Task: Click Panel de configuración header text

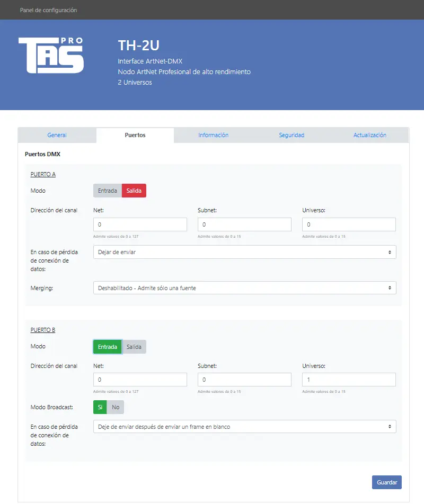Action: pyautogui.click(x=48, y=10)
